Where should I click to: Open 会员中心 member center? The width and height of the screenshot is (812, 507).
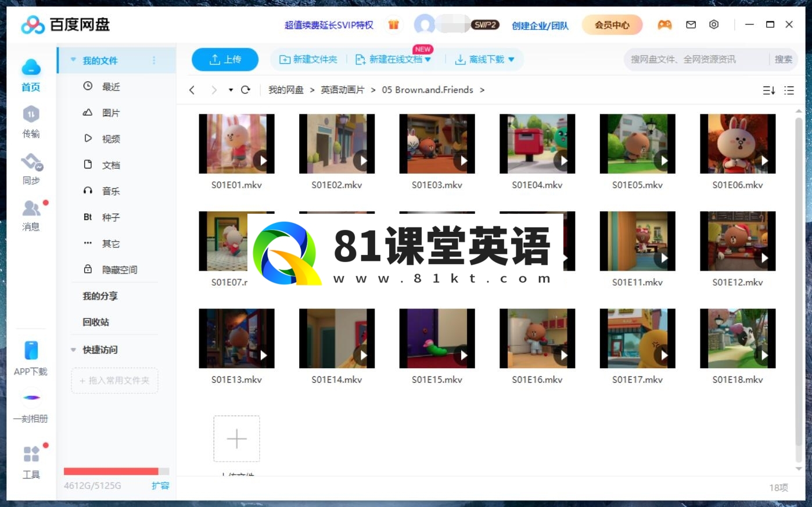612,25
